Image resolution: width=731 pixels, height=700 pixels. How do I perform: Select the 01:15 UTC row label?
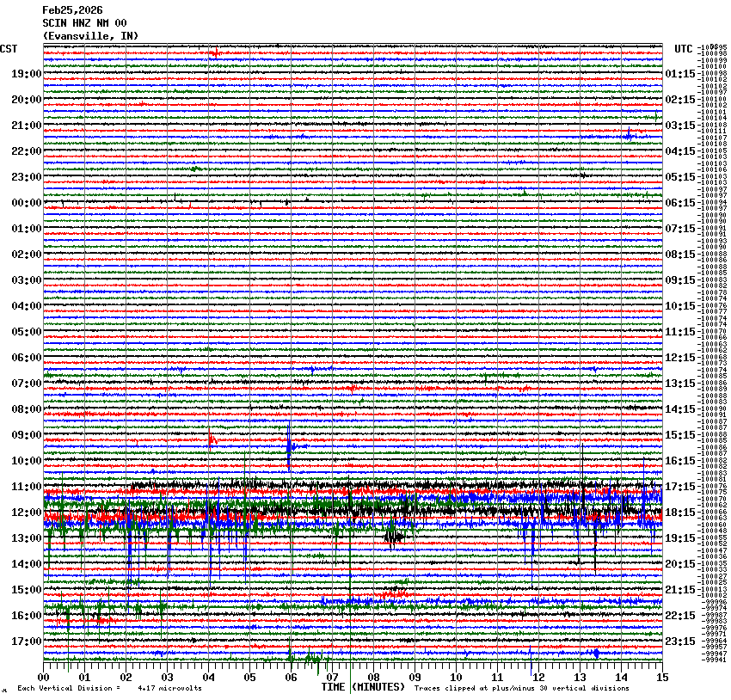pos(680,74)
